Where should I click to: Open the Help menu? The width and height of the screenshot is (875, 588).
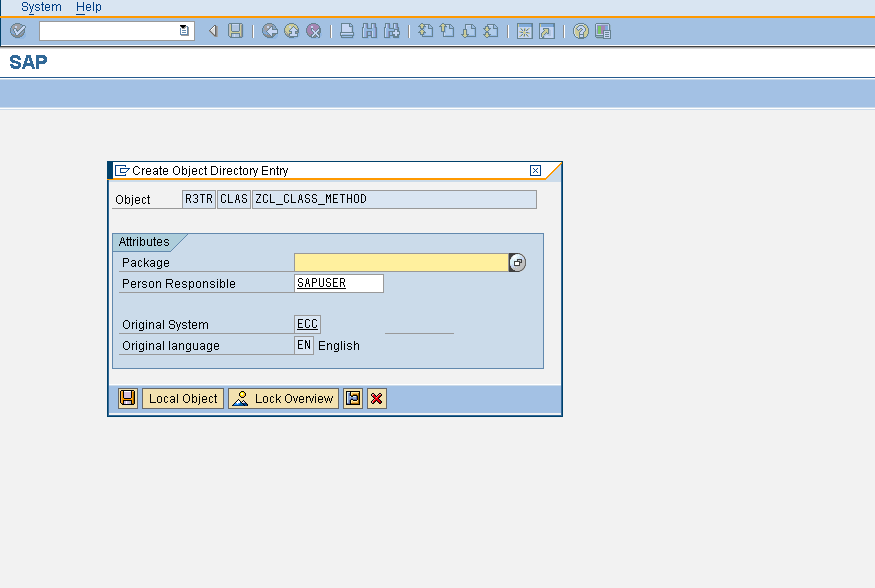point(89,7)
